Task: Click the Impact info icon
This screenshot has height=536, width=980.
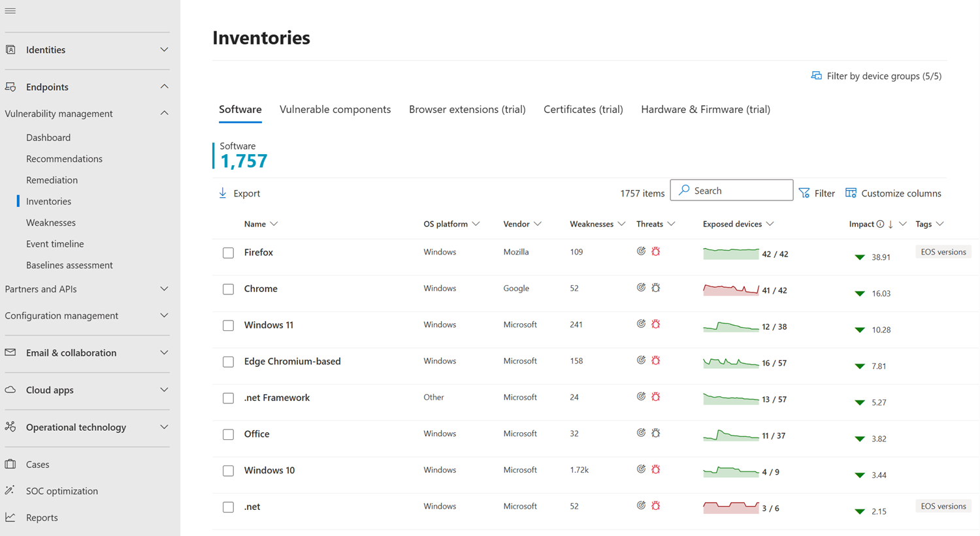Action: pos(880,224)
